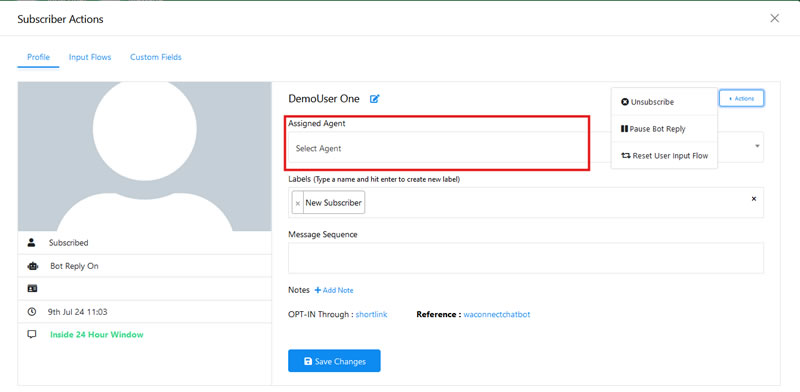The height and width of the screenshot is (392, 800).
Task: Open the waconnectchatbot reference link
Action: coord(497,314)
